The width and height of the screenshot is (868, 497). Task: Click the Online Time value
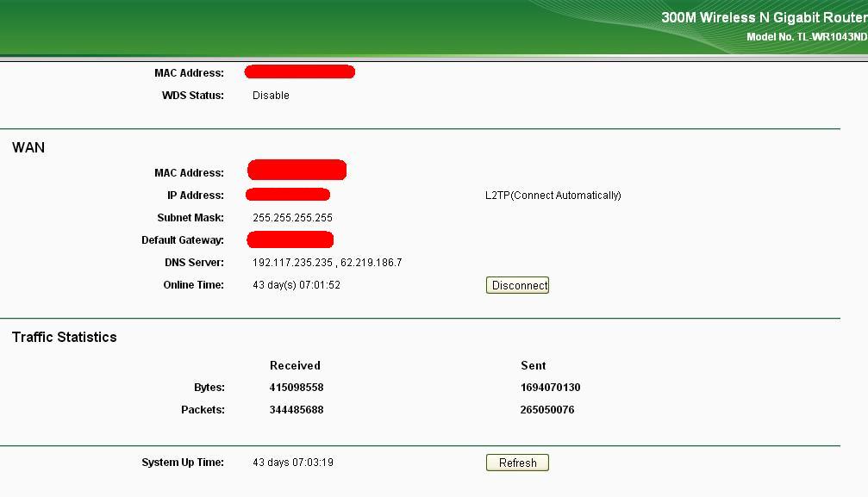tap(296, 285)
